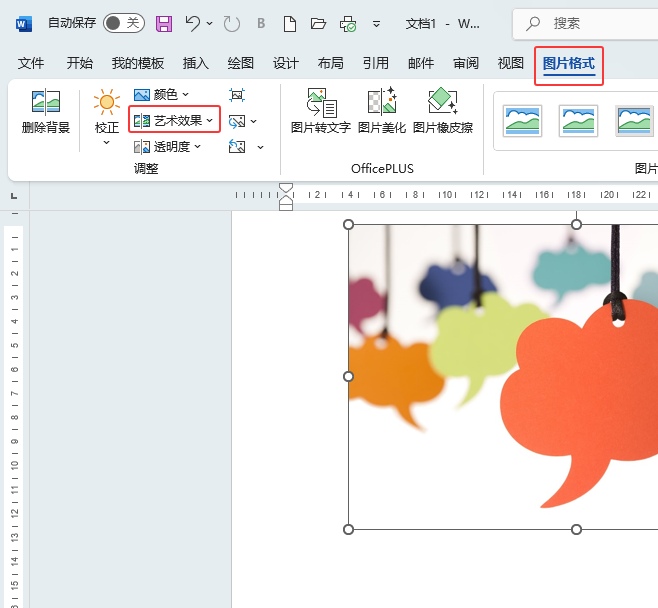
Task: Click the 图片美化 picture beautify icon
Action: click(x=381, y=111)
